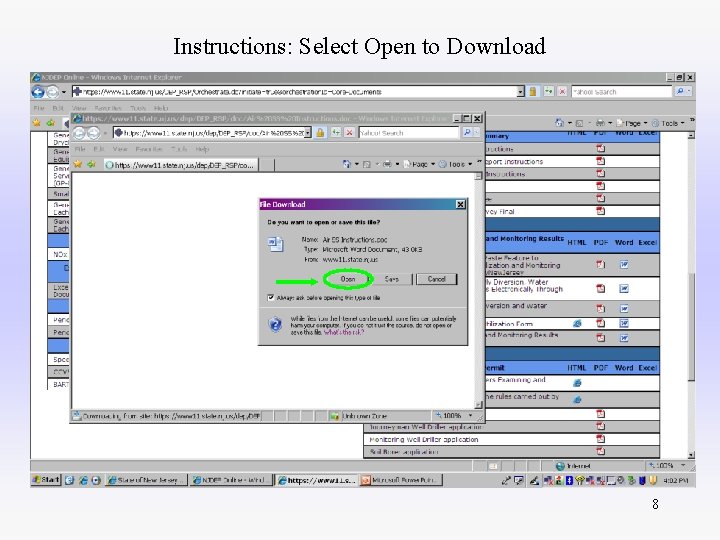Select the www11.state.nj.us tab in front window
Viewport: 720px width, 540px height.
pos(181,165)
